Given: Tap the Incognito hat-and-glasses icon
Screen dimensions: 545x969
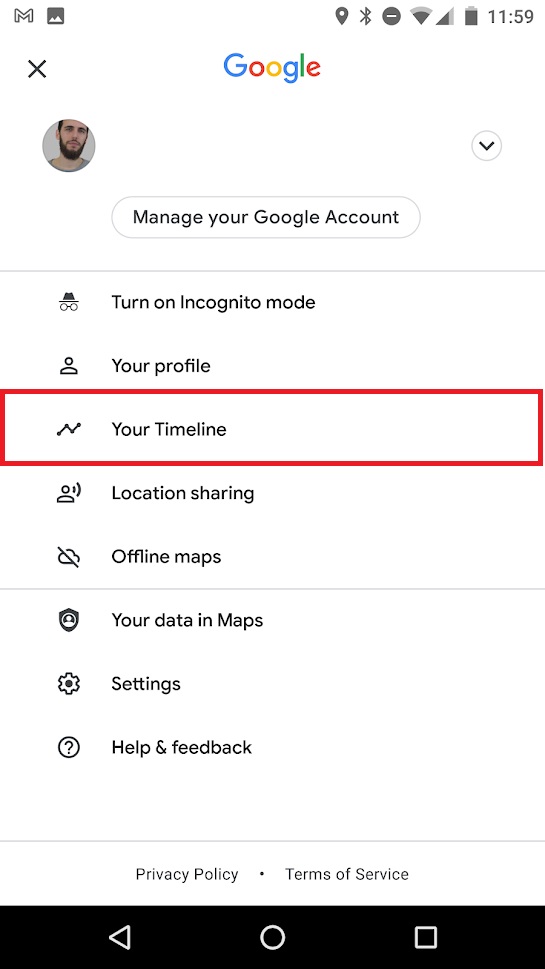Looking at the screenshot, I should click(x=69, y=302).
